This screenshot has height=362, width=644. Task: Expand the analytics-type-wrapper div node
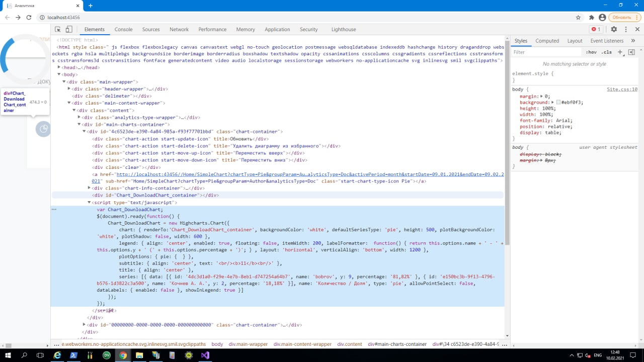tap(79, 117)
